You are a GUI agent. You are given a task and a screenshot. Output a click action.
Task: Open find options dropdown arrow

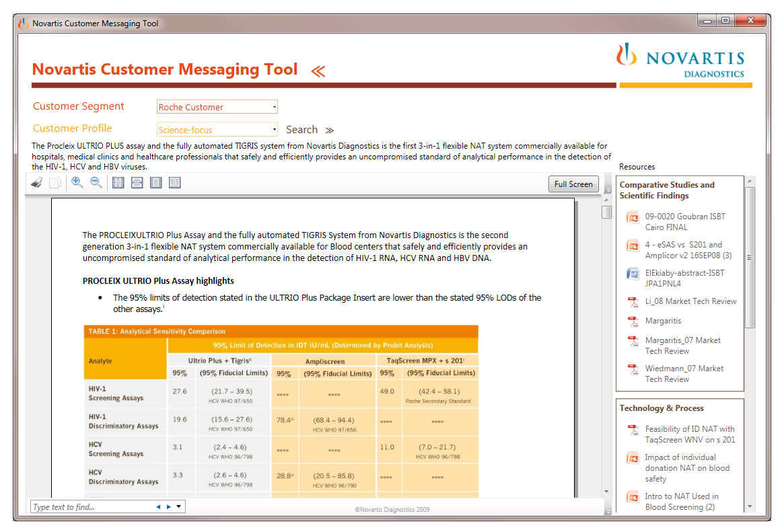178,507
